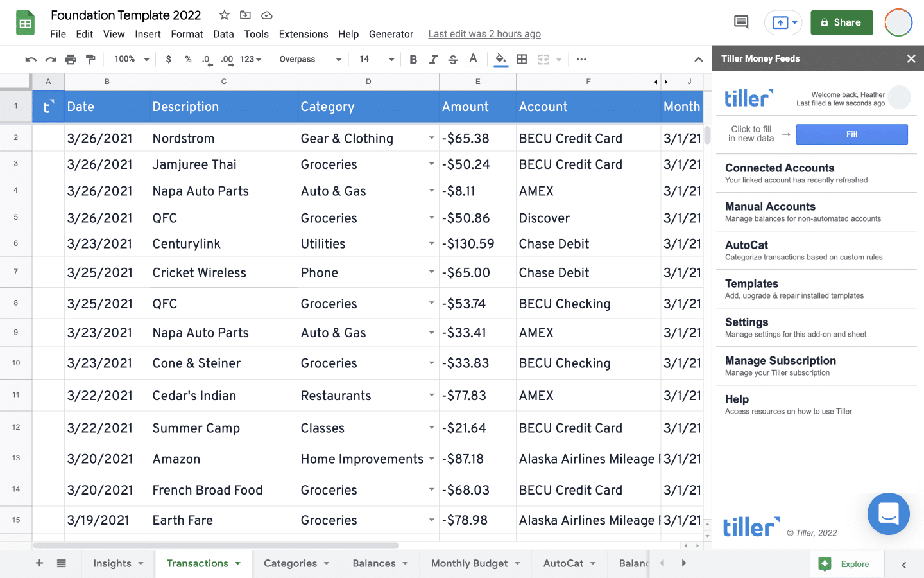The width and height of the screenshot is (924, 578).
Task: Select the Amount header cell
Action: [477, 107]
